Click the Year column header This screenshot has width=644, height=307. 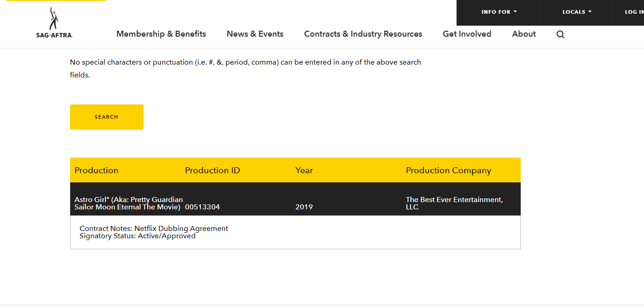pos(304,170)
